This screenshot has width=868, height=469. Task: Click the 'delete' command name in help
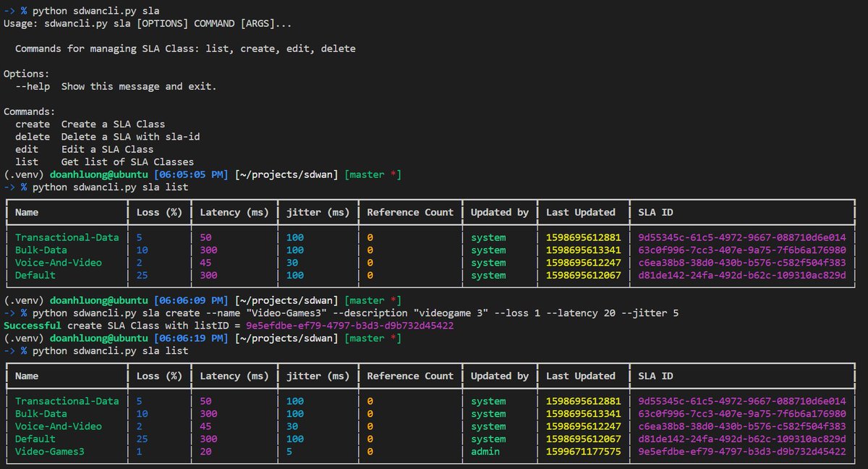33,137
